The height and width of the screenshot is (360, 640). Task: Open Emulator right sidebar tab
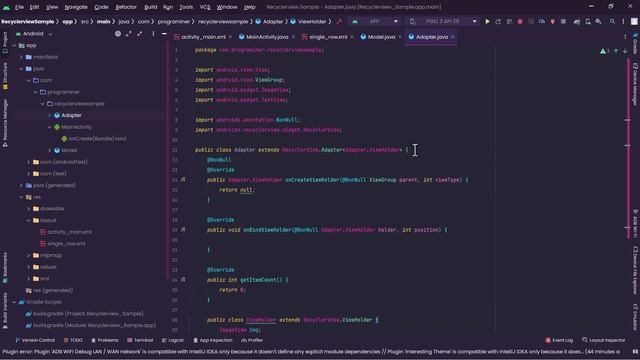(x=635, y=317)
